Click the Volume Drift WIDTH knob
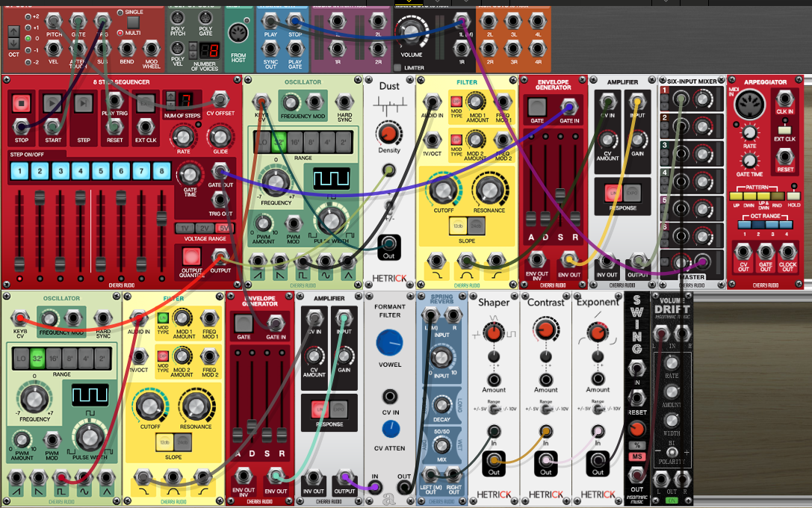Viewport: 812px width, 508px height. click(x=672, y=420)
